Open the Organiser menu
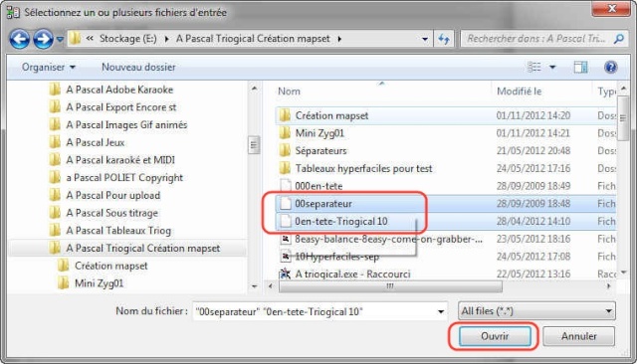637x364 pixels. click(x=49, y=67)
